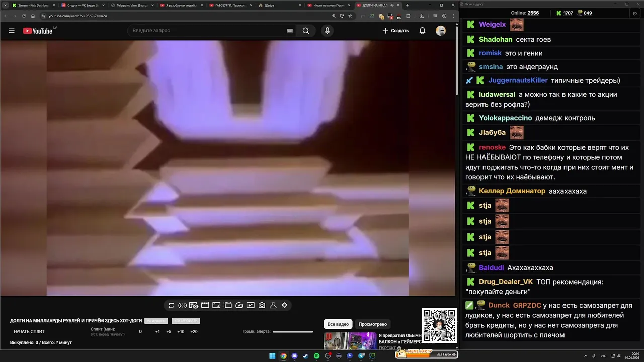Select the Все видео chip
Image resolution: width=644 pixels, height=362 pixels.
338,324
